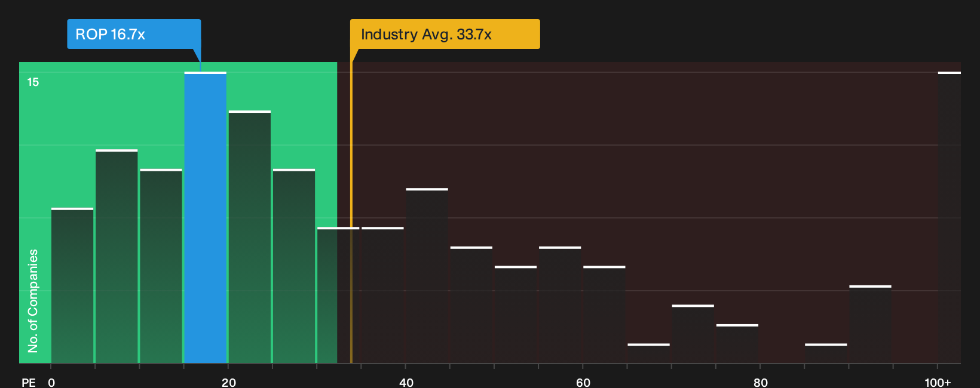Screen dimensions: 980x388
Task: Select the short bar for PE 85 to 90
Action: 826,353
